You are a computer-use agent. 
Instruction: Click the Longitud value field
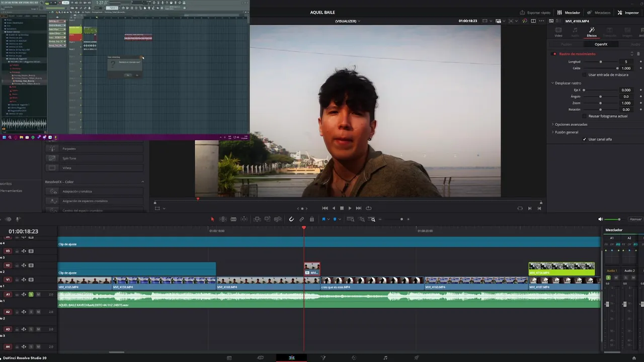pos(626,62)
